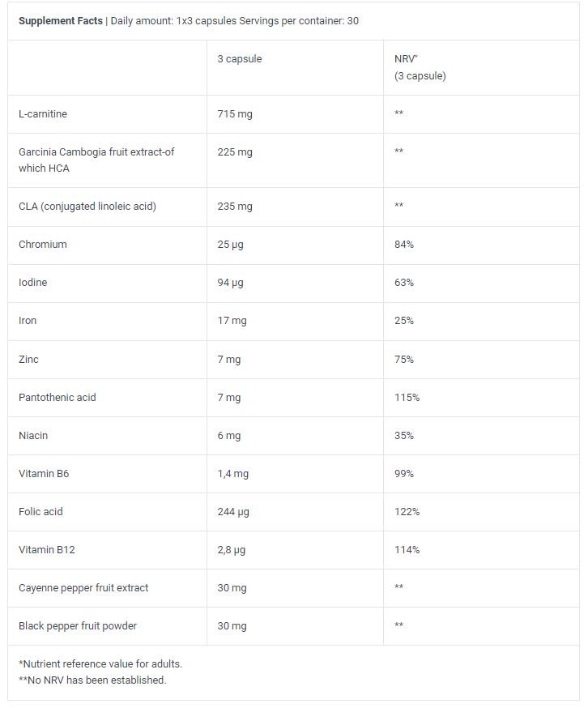Viewport: 588px width, 708px height.
Task: Click the Zinc row label
Action: point(28,359)
